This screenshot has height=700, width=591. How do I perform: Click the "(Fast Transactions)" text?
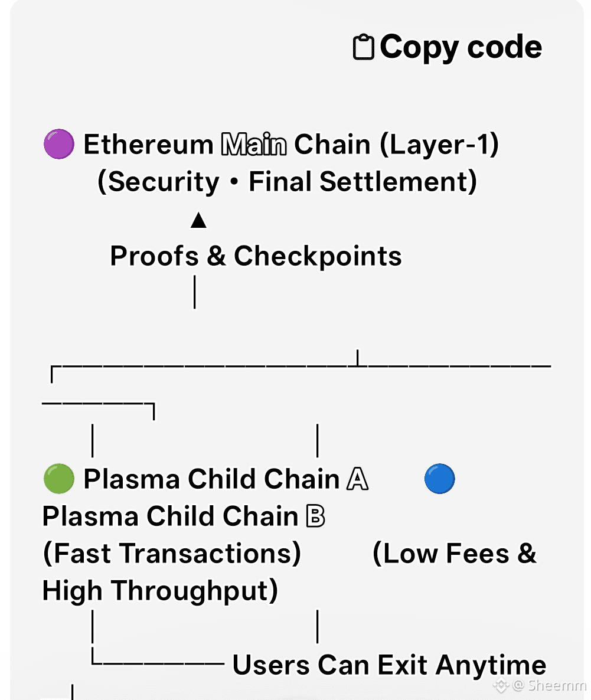click(x=172, y=554)
